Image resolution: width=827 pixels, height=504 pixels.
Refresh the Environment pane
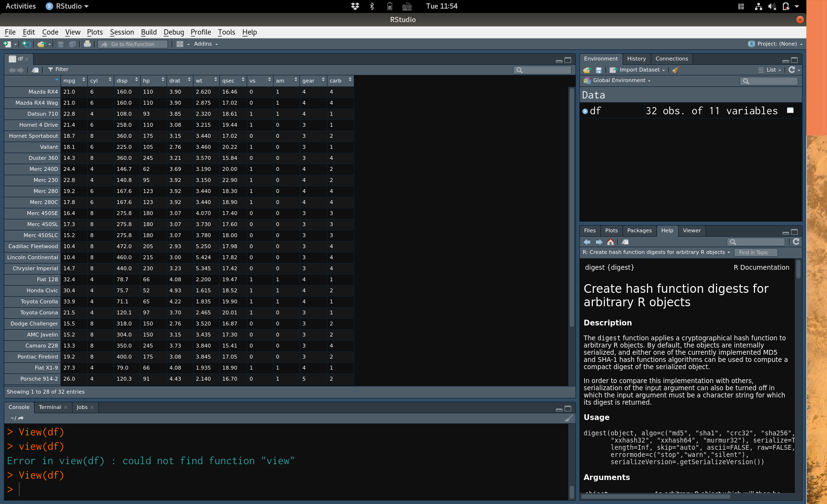(x=792, y=70)
